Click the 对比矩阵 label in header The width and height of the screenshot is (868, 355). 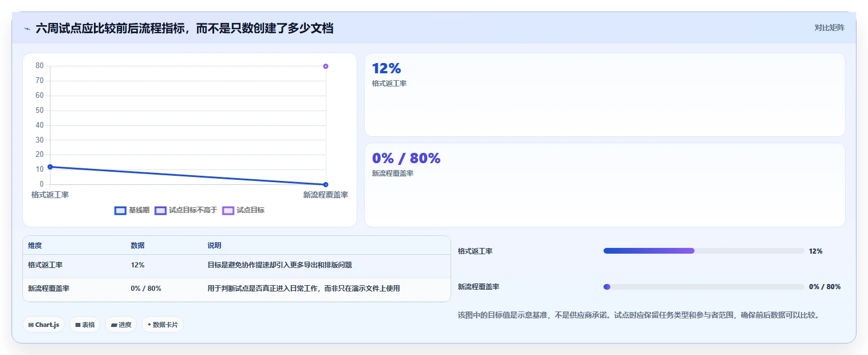pyautogui.click(x=829, y=27)
